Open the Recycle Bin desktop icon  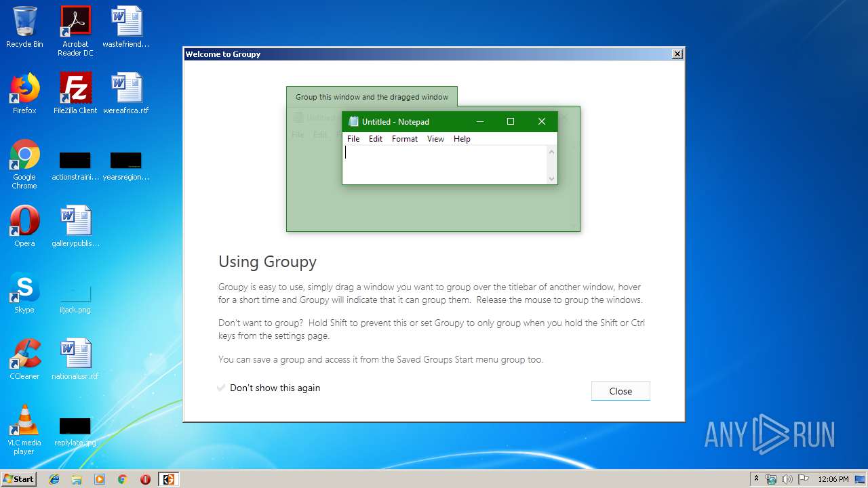point(24,27)
